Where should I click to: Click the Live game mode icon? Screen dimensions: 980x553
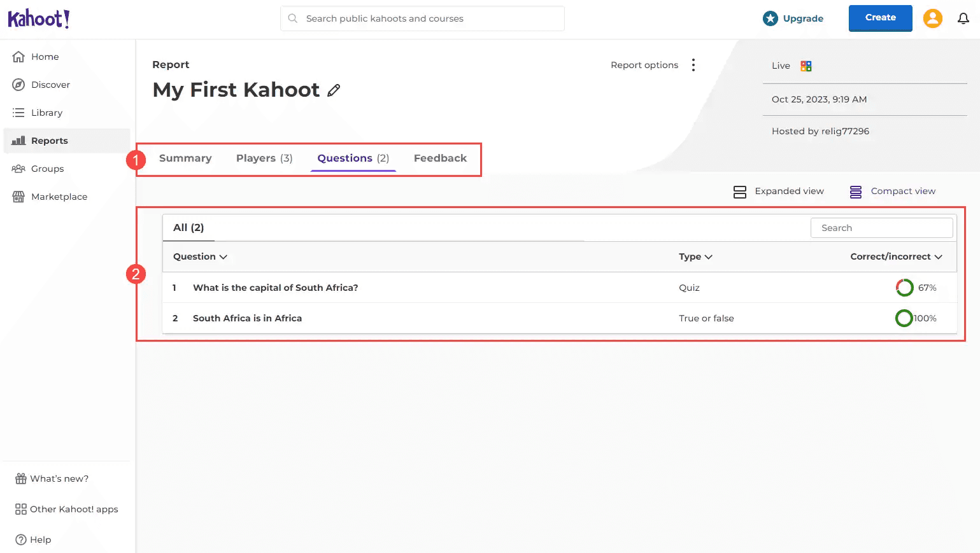tap(806, 66)
